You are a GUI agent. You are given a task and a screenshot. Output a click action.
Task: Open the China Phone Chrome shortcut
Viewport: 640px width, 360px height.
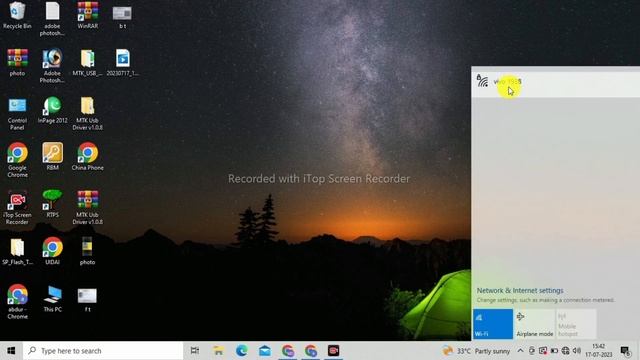87,156
